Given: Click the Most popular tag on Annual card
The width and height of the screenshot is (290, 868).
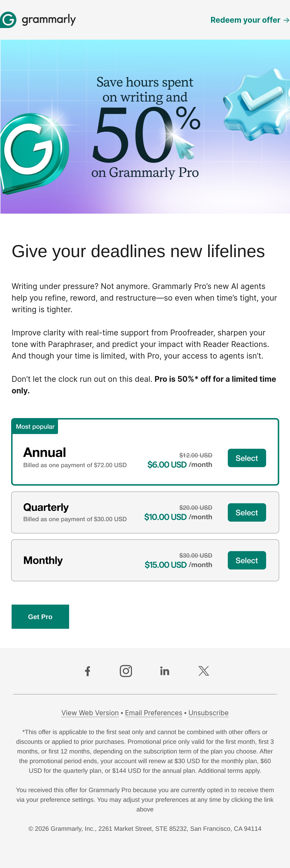Looking at the screenshot, I should (35, 427).
